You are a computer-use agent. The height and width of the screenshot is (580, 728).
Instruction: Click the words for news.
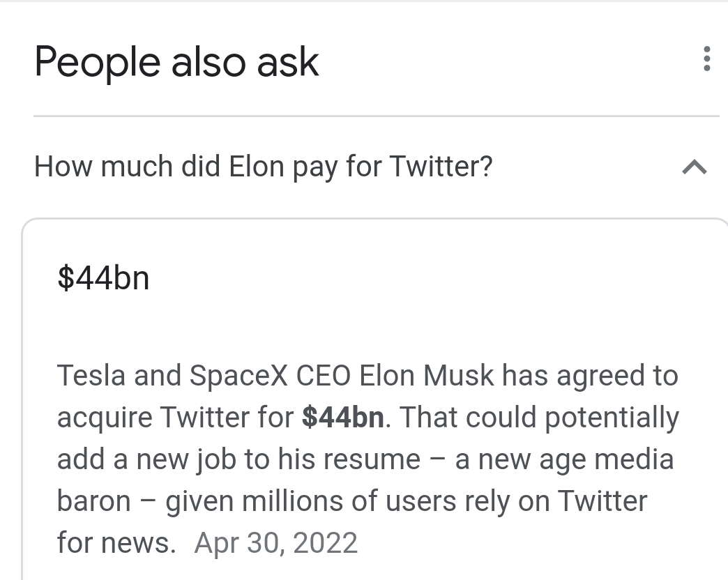(116, 543)
